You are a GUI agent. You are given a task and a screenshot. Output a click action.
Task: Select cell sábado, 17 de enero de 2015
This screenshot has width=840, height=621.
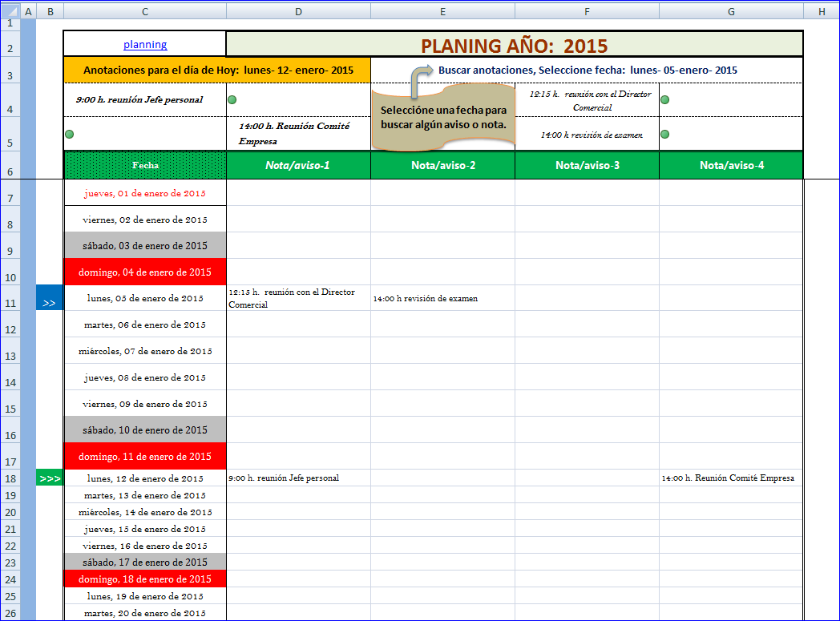(x=145, y=563)
